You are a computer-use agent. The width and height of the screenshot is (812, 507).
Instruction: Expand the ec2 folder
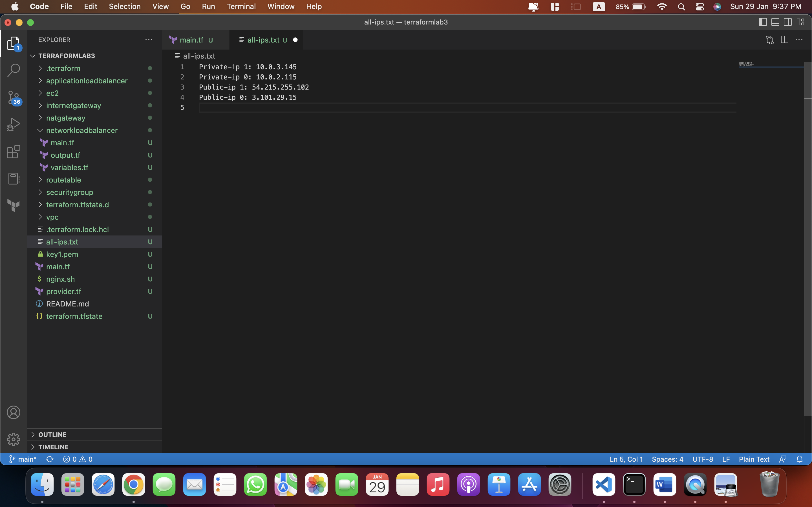(x=53, y=93)
